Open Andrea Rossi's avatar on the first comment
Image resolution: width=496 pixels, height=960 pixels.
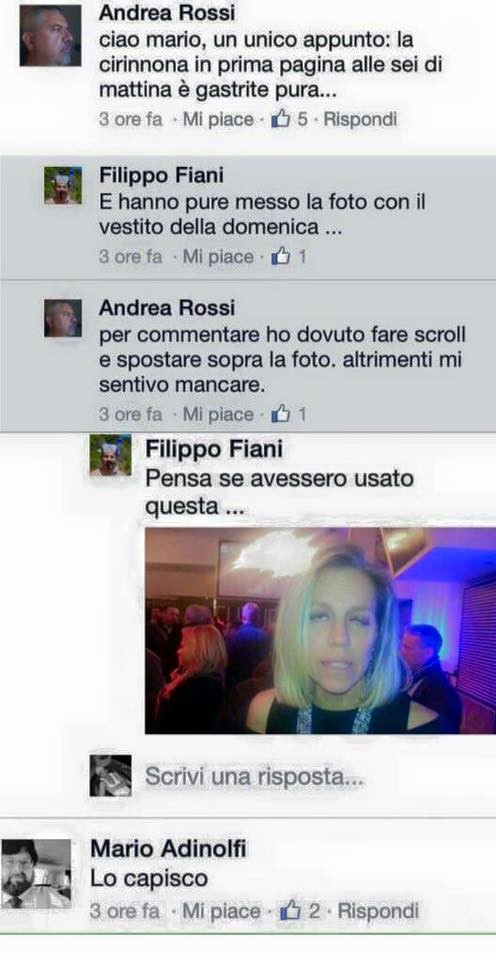50,36
